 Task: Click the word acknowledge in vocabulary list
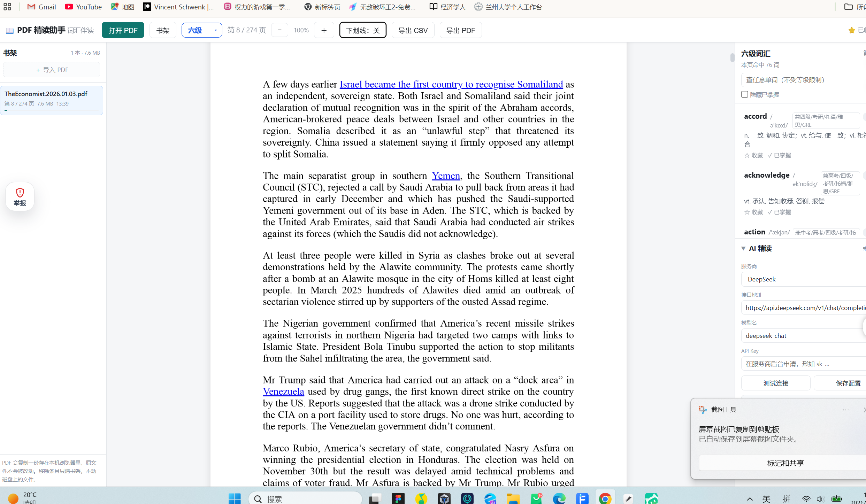(x=767, y=175)
